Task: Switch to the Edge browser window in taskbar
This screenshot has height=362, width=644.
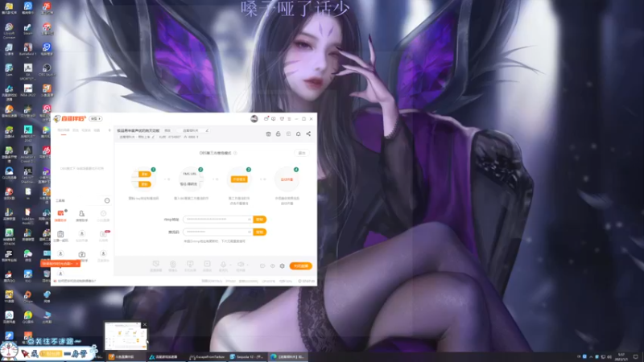Action: click(x=287, y=357)
